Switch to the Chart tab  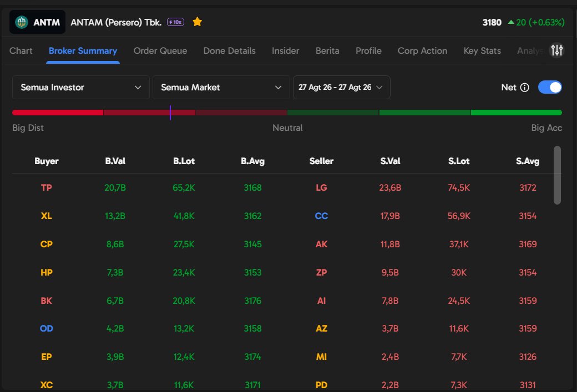click(x=21, y=51)
